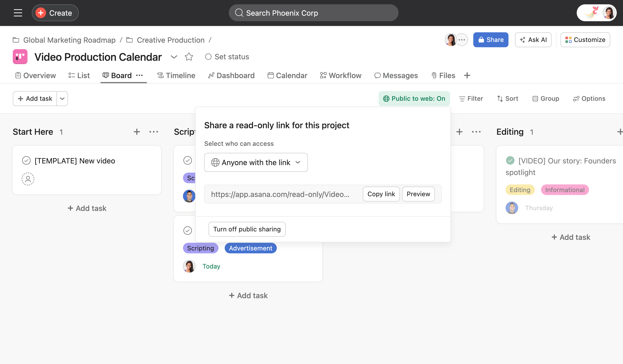
Task: Add a task to the Start Here column
Action: click(137, 132)
